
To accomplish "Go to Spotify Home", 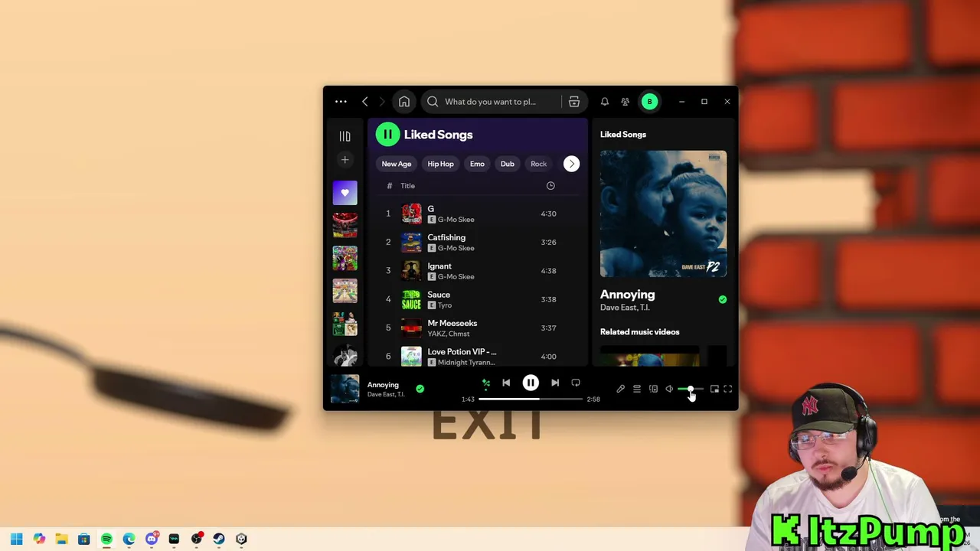I will [x=404, y=102].
